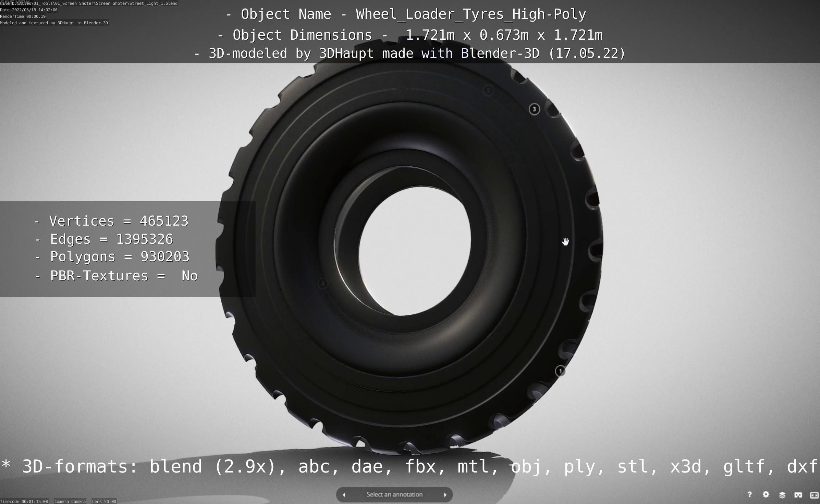
Task: Go to previous annotation arrow
Action: (344, 495)
